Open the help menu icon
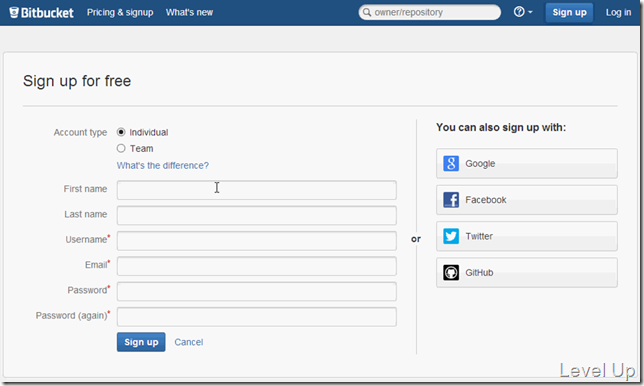This screenshot has height=386, width=644. (523, 12)
